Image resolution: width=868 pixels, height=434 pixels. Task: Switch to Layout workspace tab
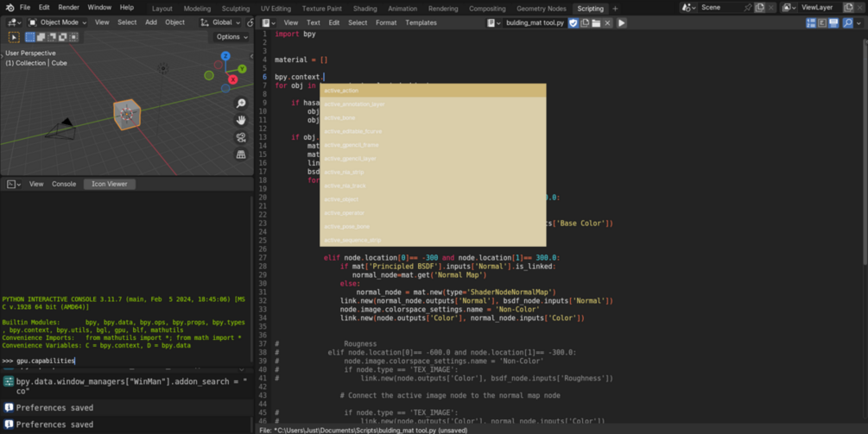pos(162,9)
